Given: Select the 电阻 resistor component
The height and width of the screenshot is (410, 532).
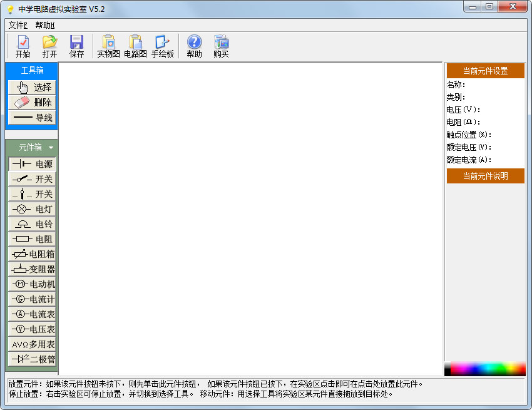Looking at the screenshot, I should tap(32, 239).
